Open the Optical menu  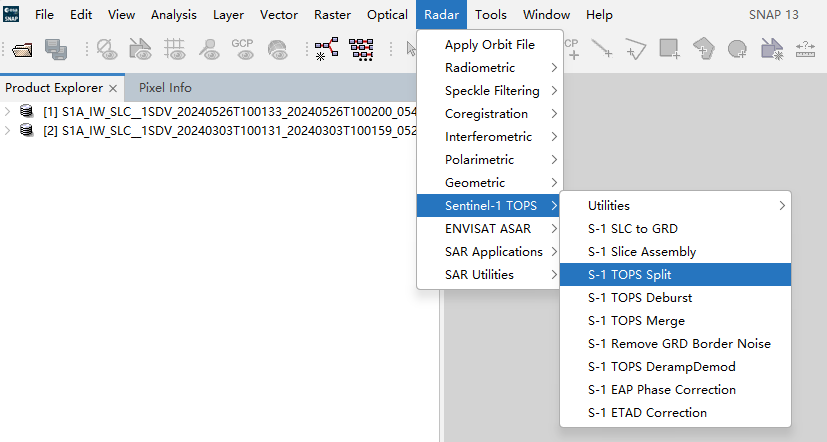pyautogui.click(x=387, y=14)
